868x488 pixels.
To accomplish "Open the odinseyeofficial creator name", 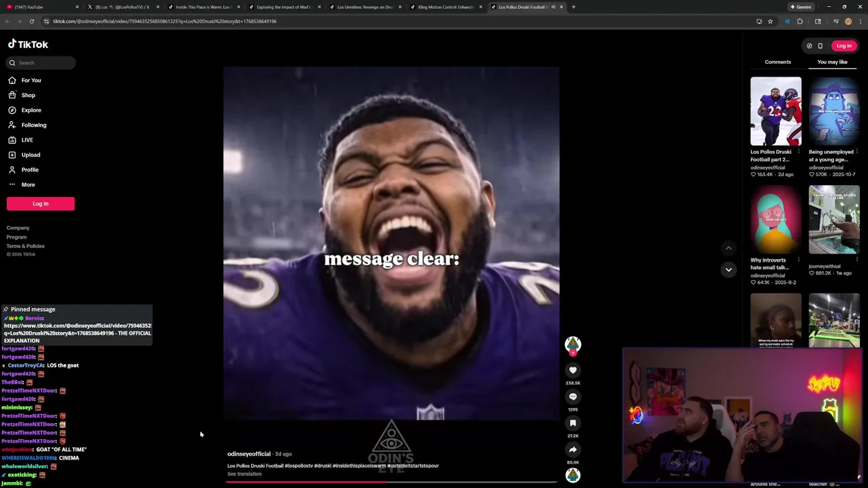I will [x=249, y=454].
